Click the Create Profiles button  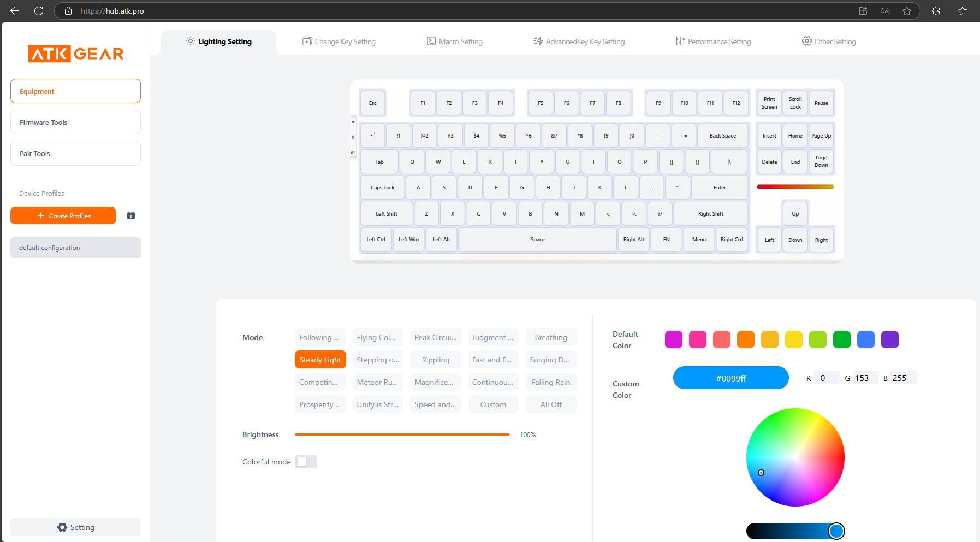coord(63,216)
